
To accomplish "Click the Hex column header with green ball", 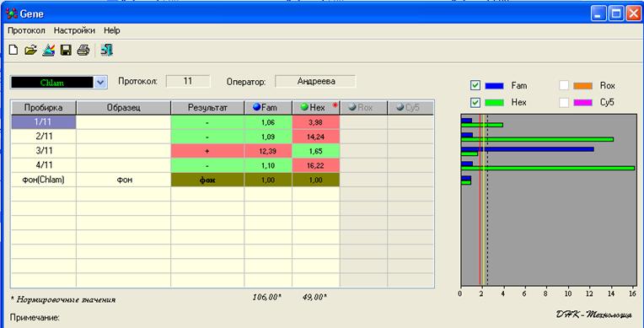I will coord(316,108).
